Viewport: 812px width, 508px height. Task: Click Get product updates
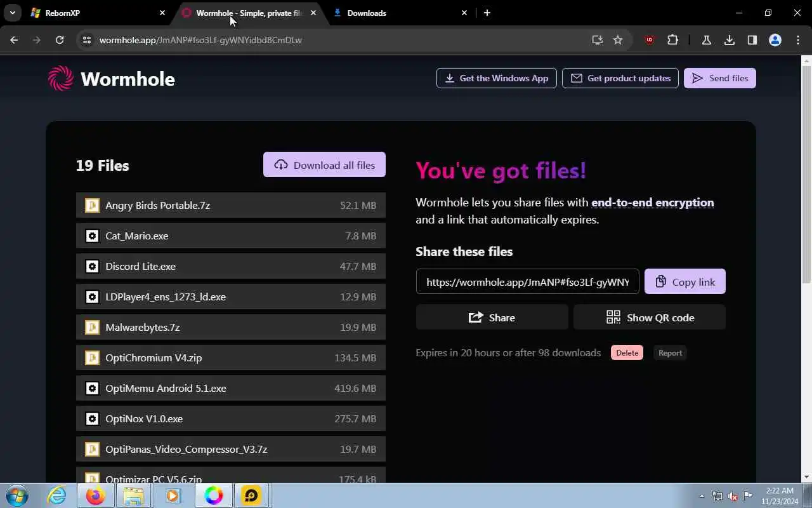tap(620, 78)
